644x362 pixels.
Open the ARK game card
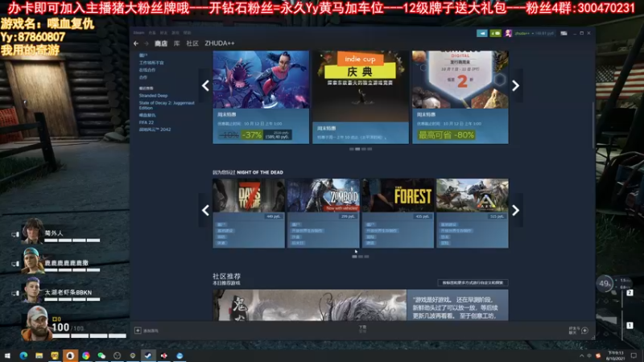tap(473, 213)
